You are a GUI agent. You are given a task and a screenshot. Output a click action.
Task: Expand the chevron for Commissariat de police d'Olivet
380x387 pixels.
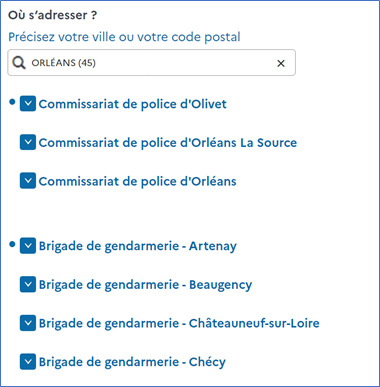[x=28, y=103]
